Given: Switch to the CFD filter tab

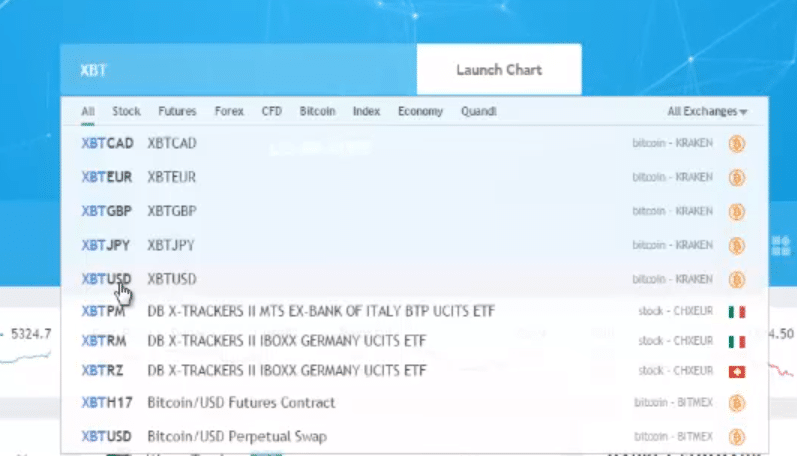Looking at the screenshot, I should tap(271, 111).
